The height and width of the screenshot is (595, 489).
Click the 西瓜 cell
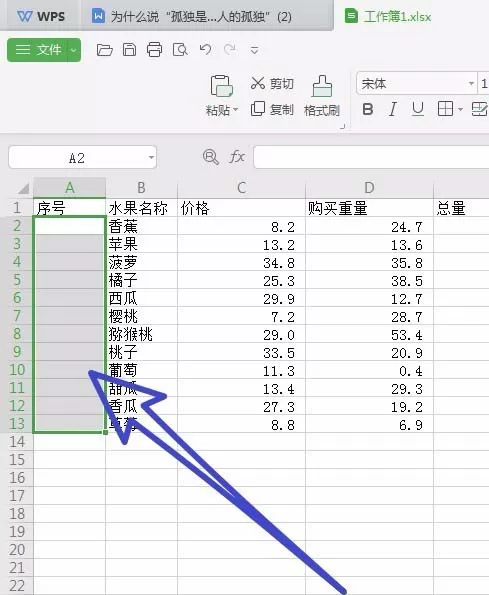(x=141, y=298)
